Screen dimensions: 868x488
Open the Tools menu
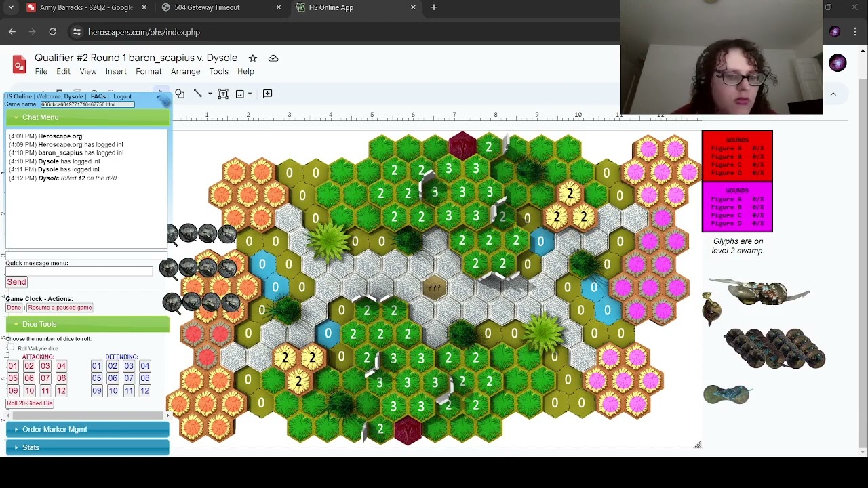tap(218, 71)
